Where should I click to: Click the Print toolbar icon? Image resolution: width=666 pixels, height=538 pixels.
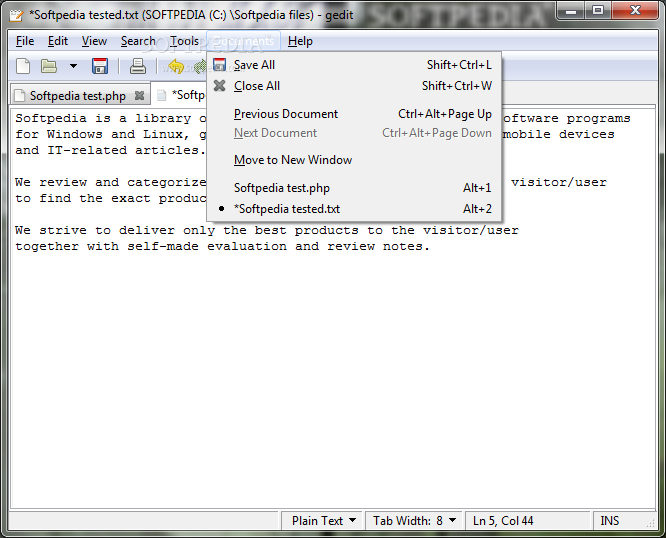click(138, 66)
